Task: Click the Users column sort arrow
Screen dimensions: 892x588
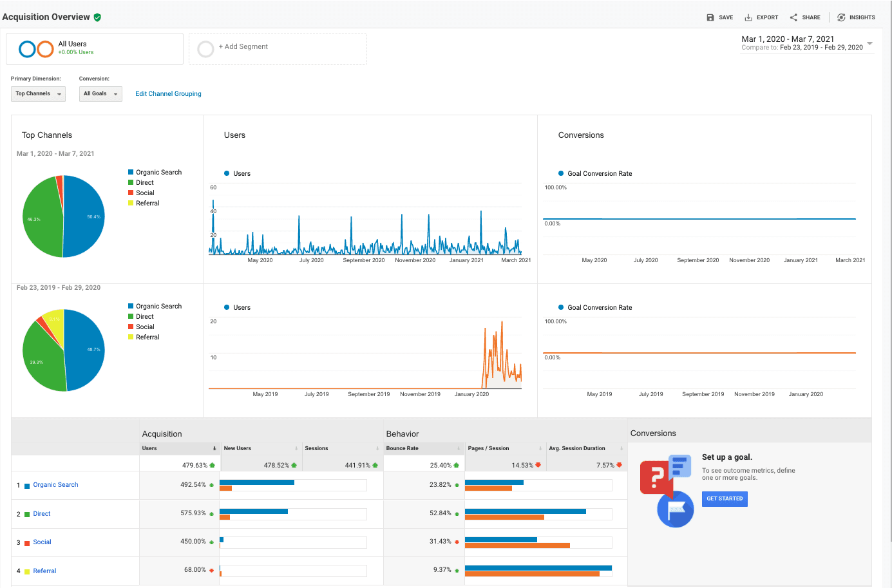Action: (214, 448)
